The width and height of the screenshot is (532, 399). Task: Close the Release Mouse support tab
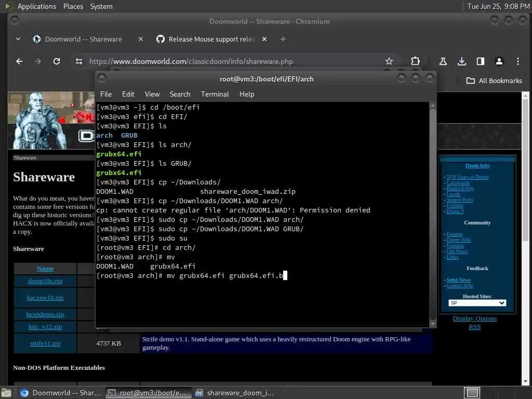[x=264, y=39]
